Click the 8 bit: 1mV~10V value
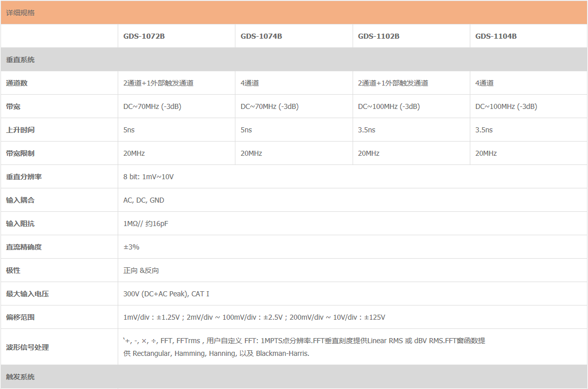 coord(148,177)
